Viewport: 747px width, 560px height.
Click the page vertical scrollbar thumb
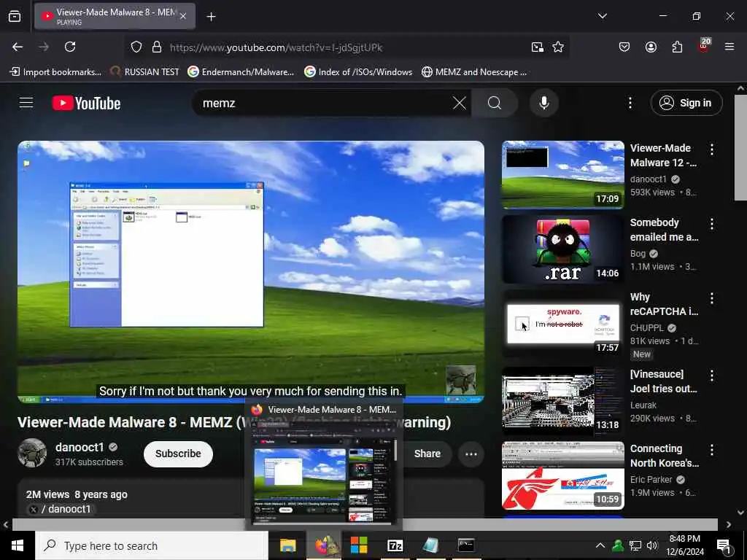coord(740,147)
